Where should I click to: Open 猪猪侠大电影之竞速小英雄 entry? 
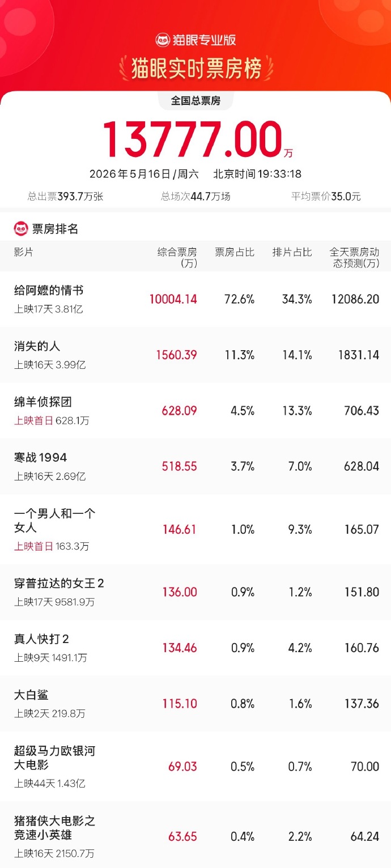(x=195, y=835)
